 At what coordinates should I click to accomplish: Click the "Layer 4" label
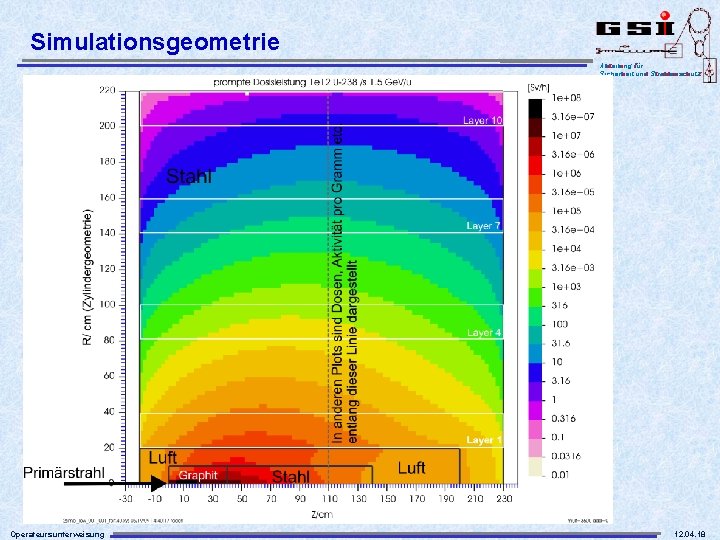click(x=484, y=332)
